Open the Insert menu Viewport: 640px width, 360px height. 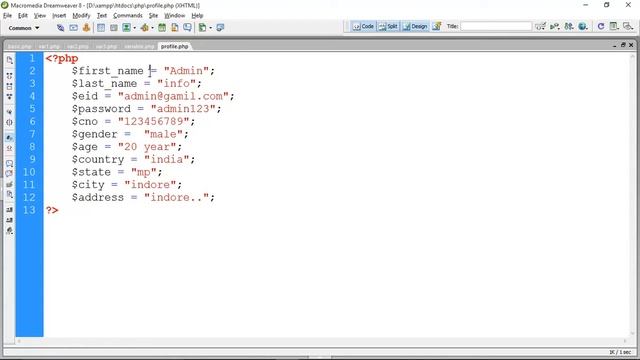pos(59,16)
